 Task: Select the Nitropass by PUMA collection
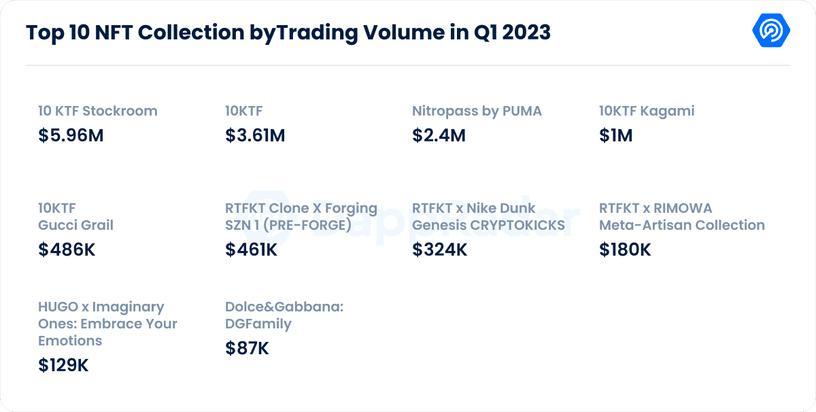pos(477,111)
